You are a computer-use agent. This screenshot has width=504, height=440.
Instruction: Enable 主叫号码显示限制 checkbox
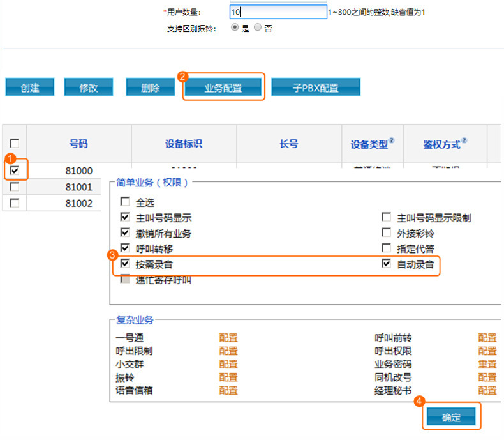(387, 217)
